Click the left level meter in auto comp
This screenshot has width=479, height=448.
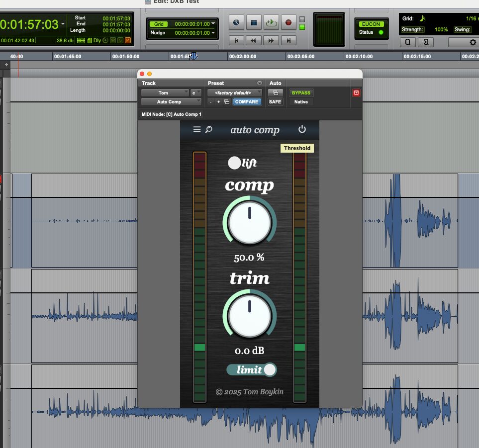pos(199,277)
